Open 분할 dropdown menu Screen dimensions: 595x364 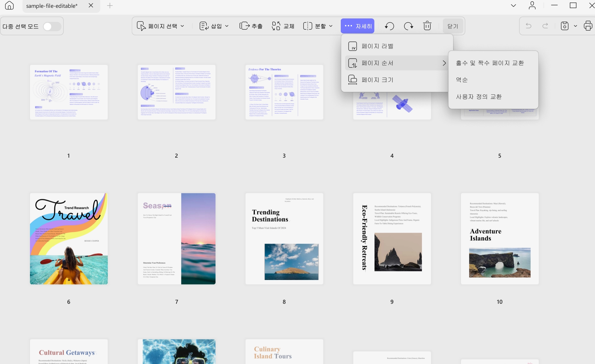tap(318, 26)
